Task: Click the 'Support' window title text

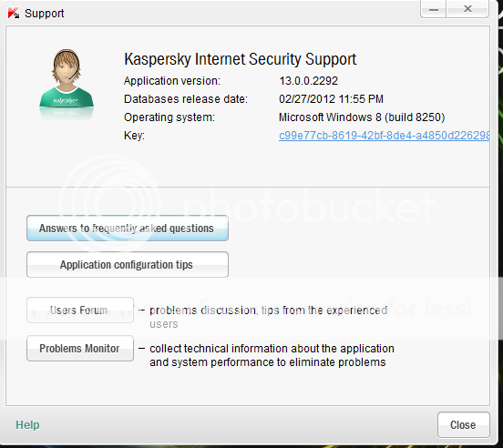Action: 45,14
